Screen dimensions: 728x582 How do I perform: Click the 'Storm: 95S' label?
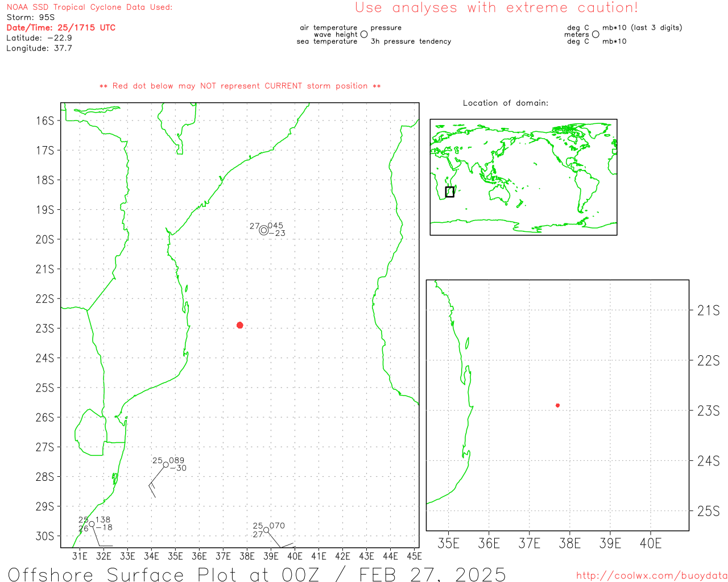click(31, 18)
